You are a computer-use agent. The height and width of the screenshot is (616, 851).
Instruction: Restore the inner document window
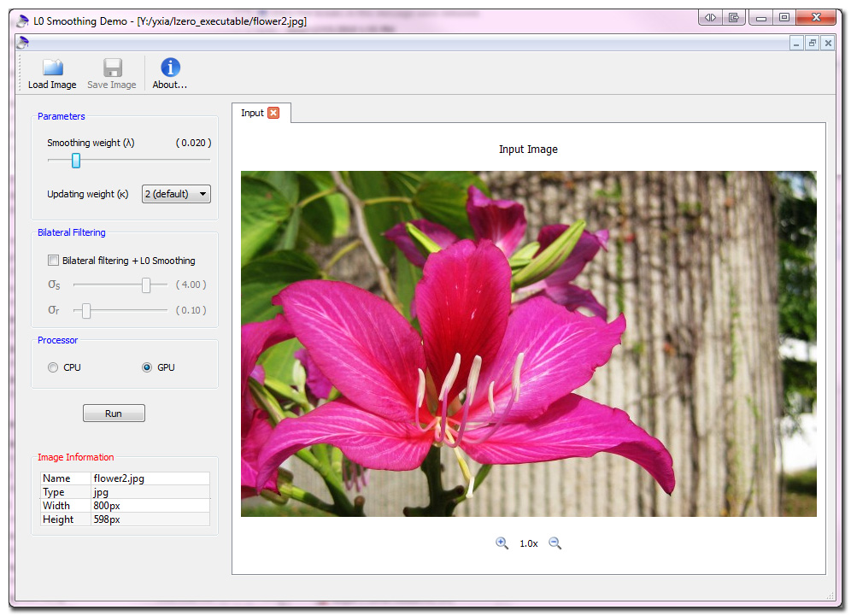[x=812, y=44]
